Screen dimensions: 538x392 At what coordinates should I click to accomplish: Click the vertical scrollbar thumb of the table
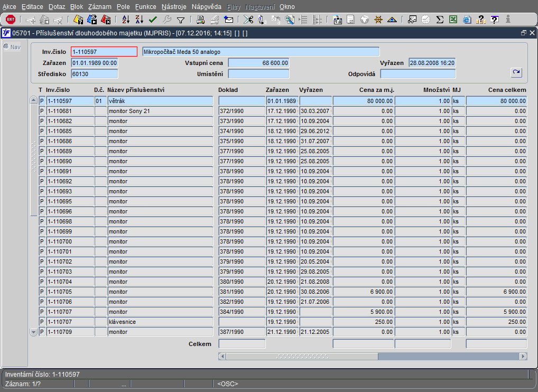pos(33,160)
